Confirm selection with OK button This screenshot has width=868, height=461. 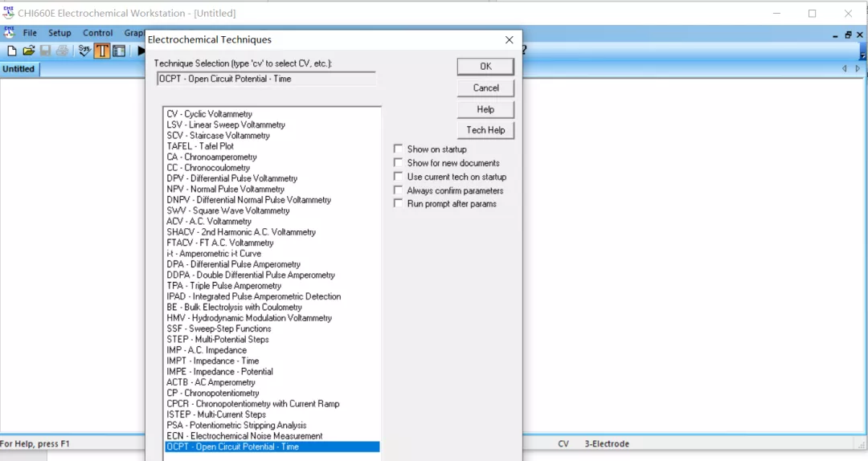485,67
